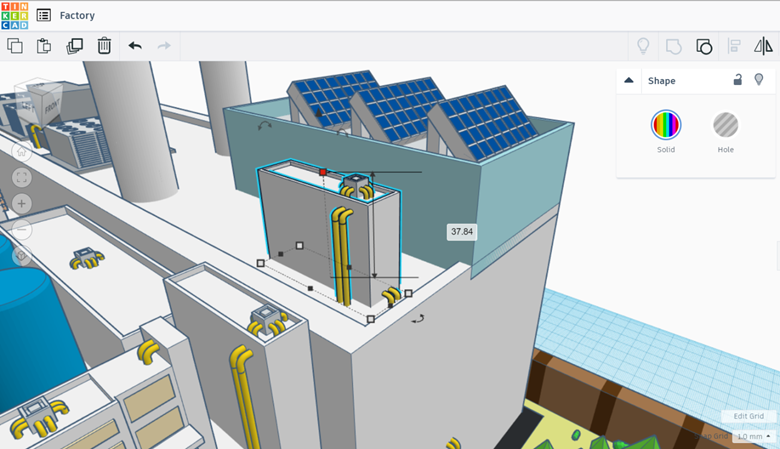The height and width of the screenshot is (449, 780).
Task: Click the Duplicate and repeat icon
Action: (74, 46)
